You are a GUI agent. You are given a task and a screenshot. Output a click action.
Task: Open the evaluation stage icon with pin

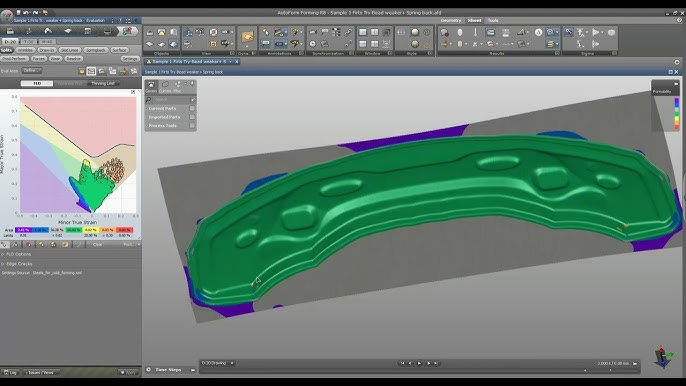coord(127,31)
